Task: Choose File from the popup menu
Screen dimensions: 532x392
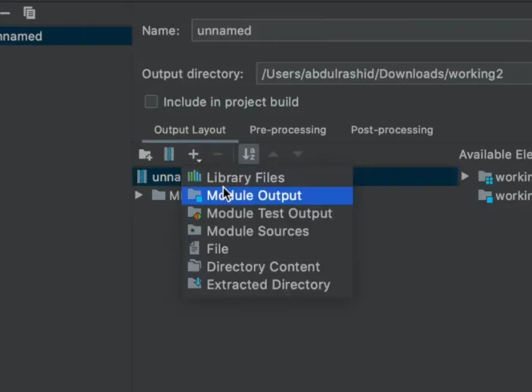Action: pos(267,249)
